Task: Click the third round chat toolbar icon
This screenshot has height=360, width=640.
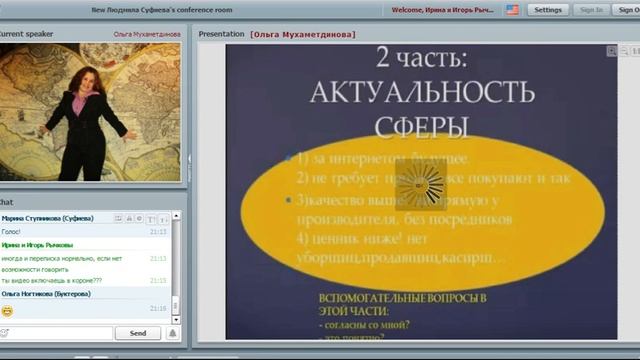Action: (x=139, y=219)
